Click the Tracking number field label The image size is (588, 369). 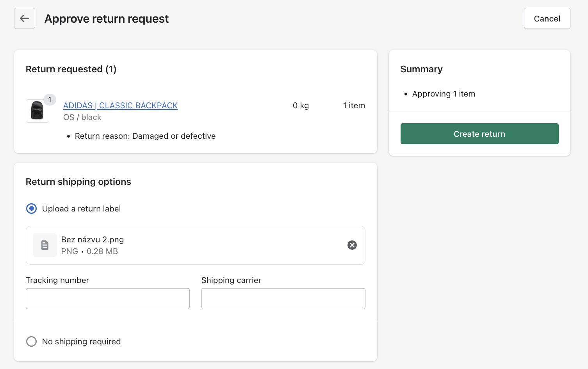pos(57,280)
